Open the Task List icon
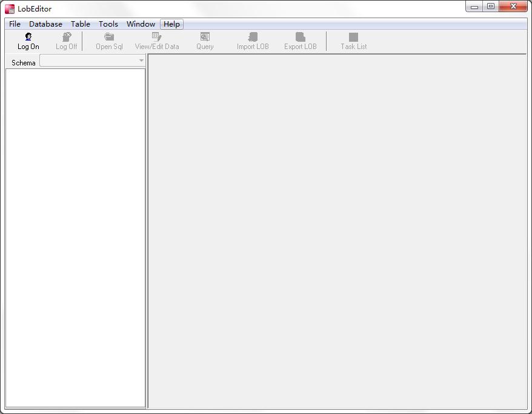 [x=353, y=38]
